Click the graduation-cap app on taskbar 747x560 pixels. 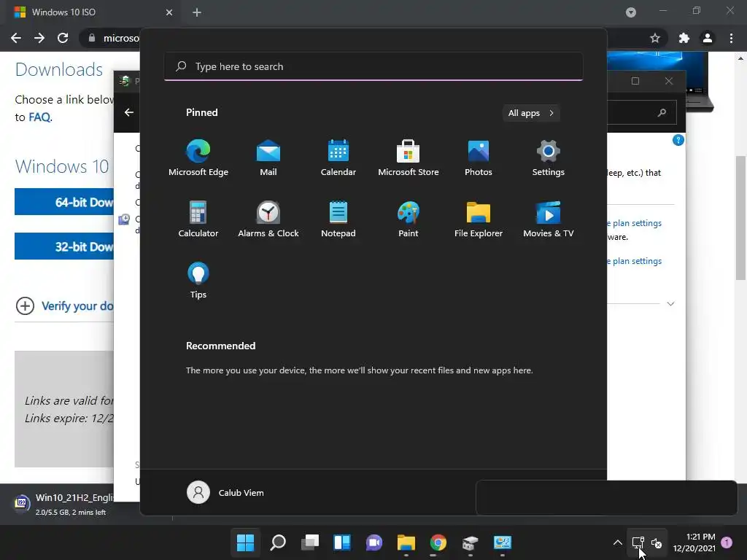click(470, 542)
